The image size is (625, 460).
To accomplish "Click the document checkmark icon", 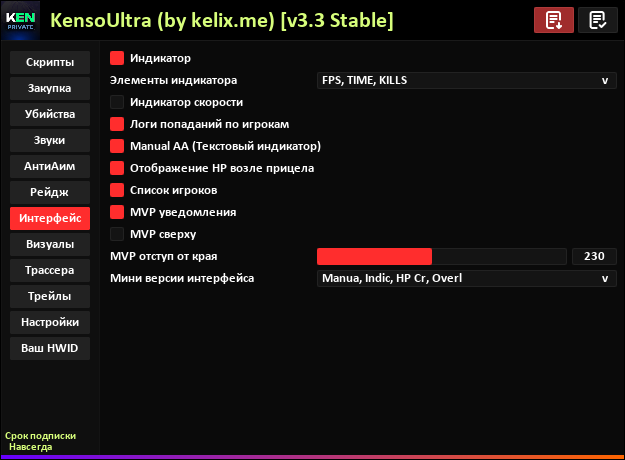I will tap(598, 20).
